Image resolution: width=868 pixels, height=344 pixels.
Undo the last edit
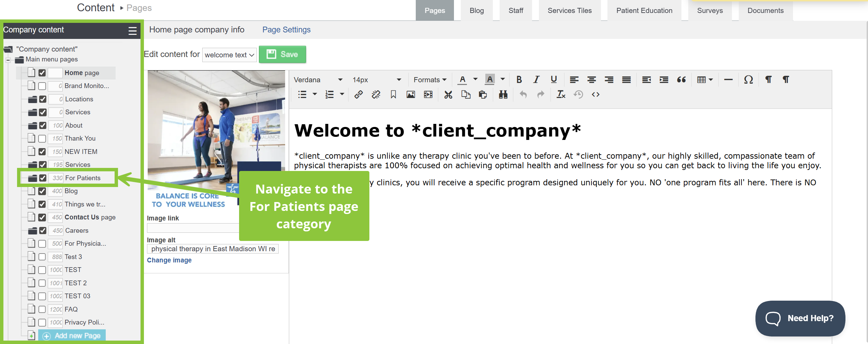point(523,95)
